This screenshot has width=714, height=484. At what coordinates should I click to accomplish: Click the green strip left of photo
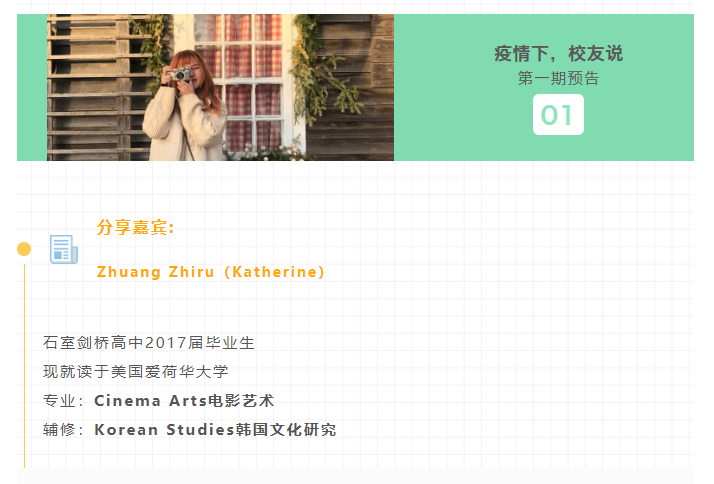(32, 87)
